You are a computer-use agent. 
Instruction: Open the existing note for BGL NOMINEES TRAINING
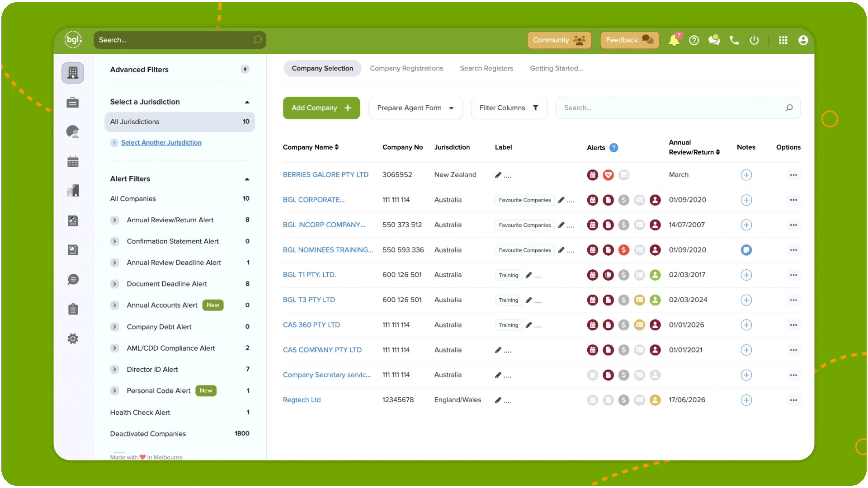tap(746, 250)
